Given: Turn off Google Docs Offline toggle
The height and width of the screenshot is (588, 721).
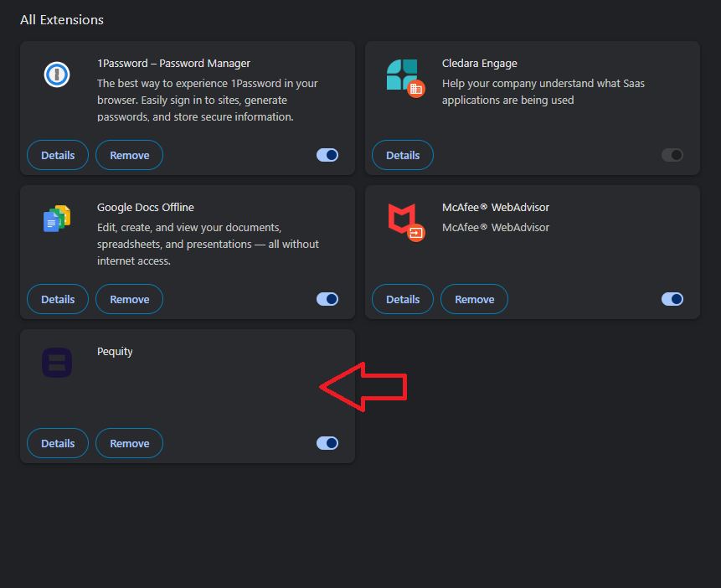Looking at the screenshot, I should [327, 299].
